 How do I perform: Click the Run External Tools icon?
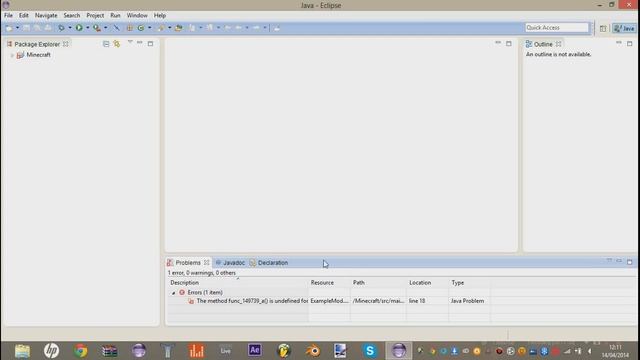(97, 28)
